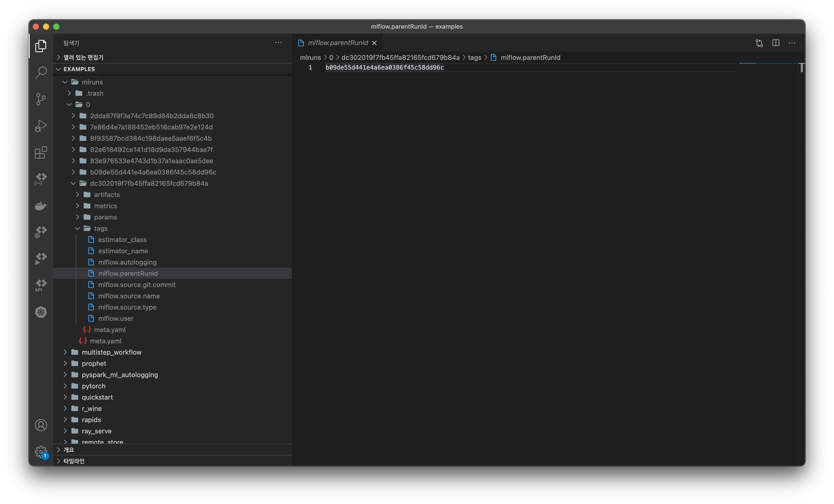The width and height of the screenshot is (834, 504).
Task: Expand the 타임라인 section
Action: pos(74,461)
